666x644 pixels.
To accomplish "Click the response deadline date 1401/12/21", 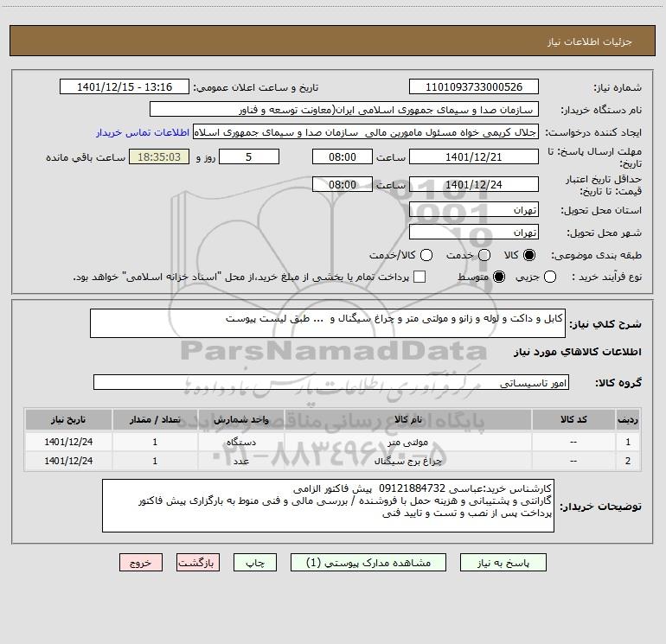I will [474, 157].
